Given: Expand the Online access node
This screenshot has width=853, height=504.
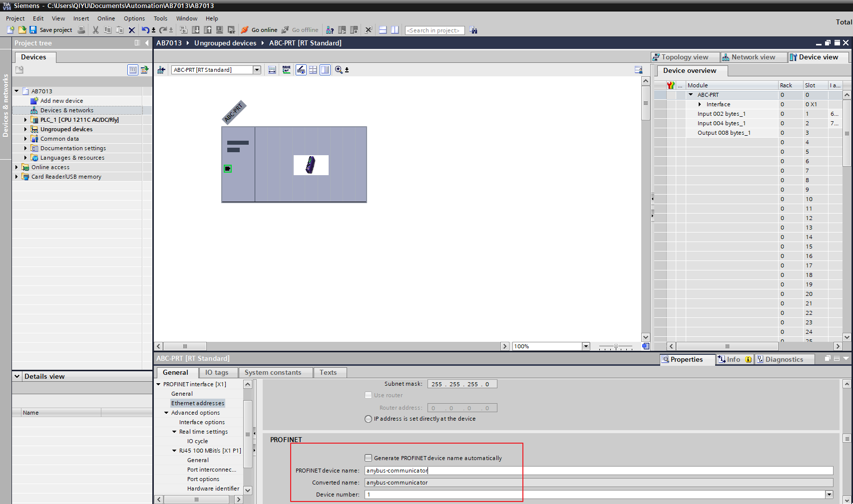Looking at the screenshot, I should [16, 167].
